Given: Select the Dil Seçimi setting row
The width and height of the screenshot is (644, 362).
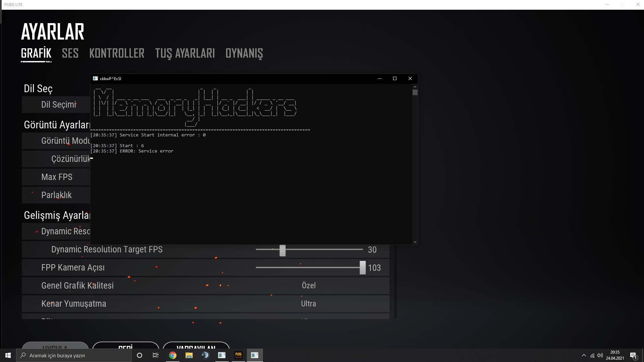Looking at the screenshot, I should [56, 105].
